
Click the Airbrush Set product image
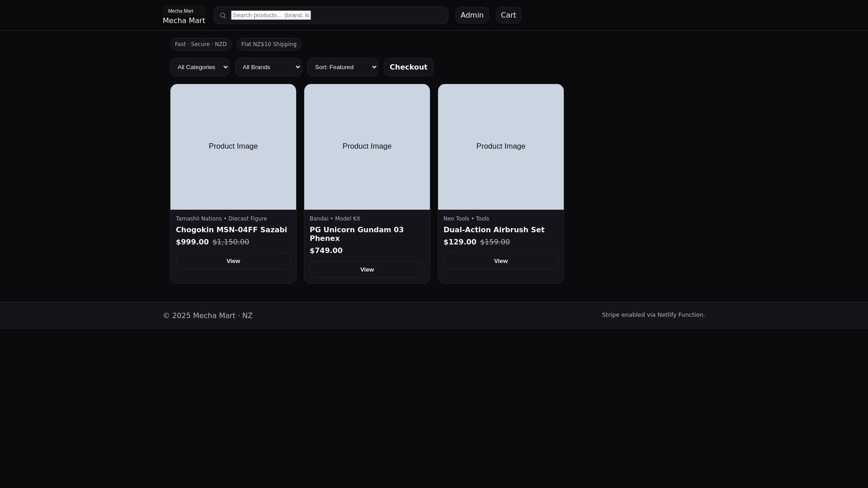click(501, 147)
